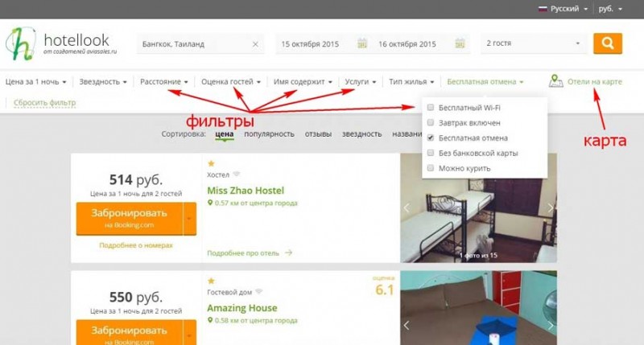This screenshot has width=644, height=345.
Task: Sort results by отзывы
Action: [318, 133]
